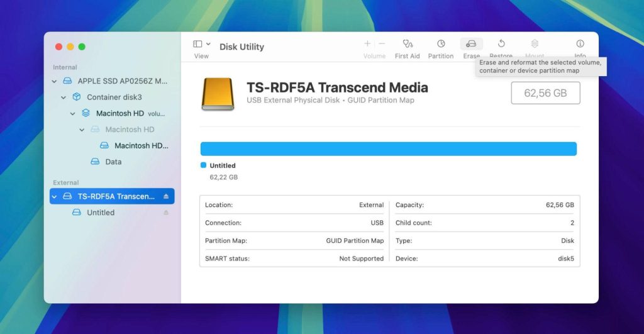
Task: Click the Device disk5 value
Action: point(566,259)
